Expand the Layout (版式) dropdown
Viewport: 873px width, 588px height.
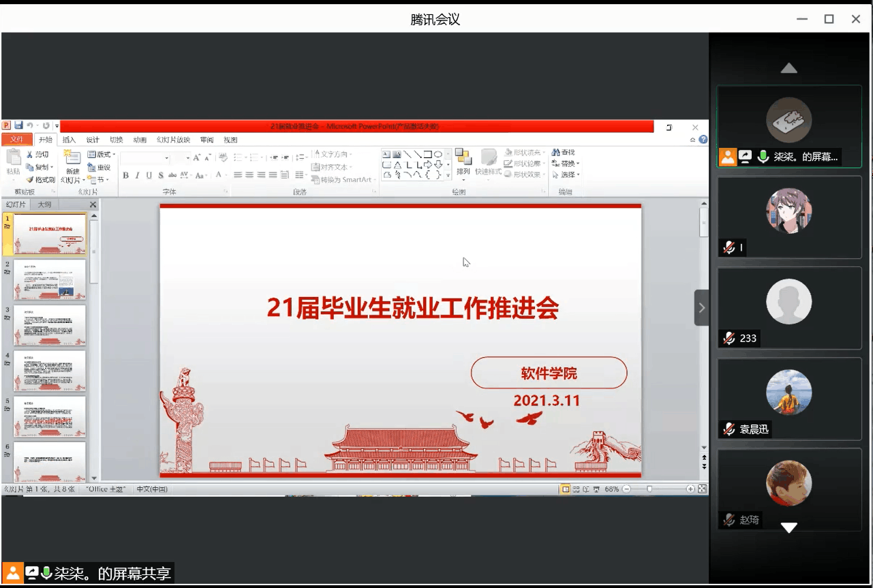tap(102, 155)
